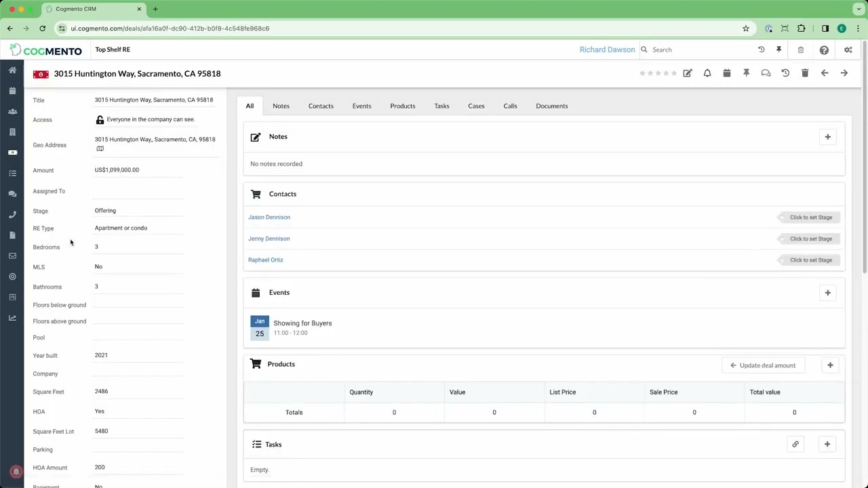Switch to the Documents tab

tap(552, 106)
